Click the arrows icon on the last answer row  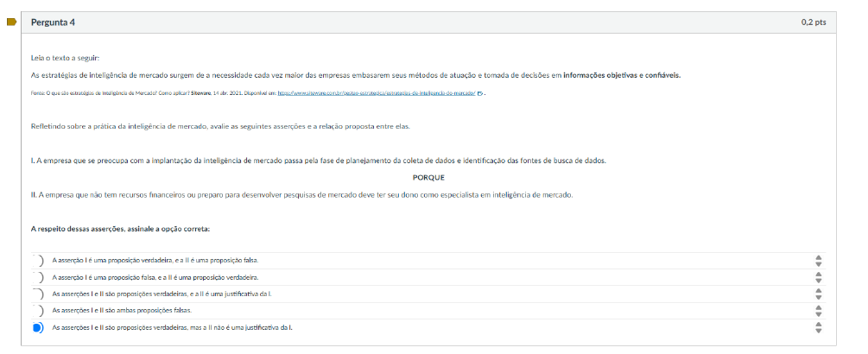point(819,327)
